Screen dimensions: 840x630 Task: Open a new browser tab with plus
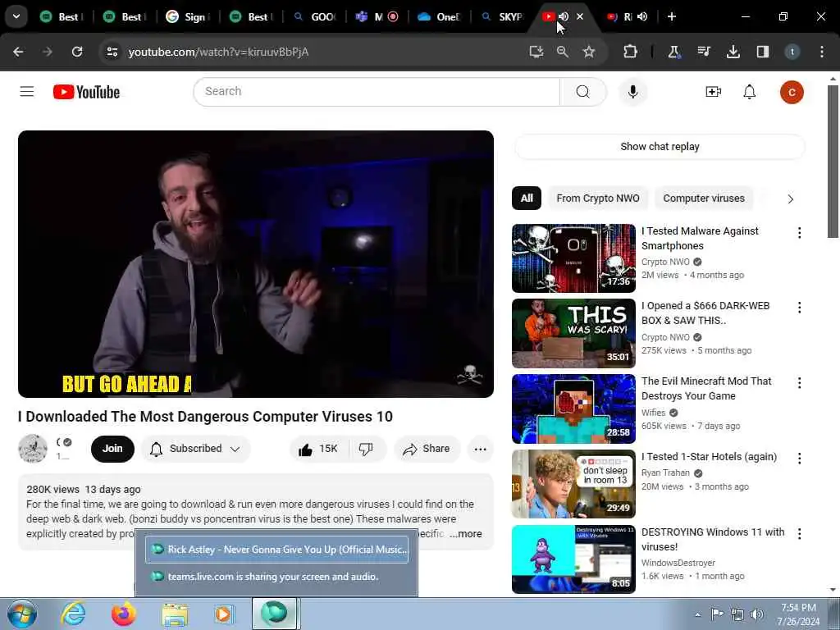coord(672,16)
